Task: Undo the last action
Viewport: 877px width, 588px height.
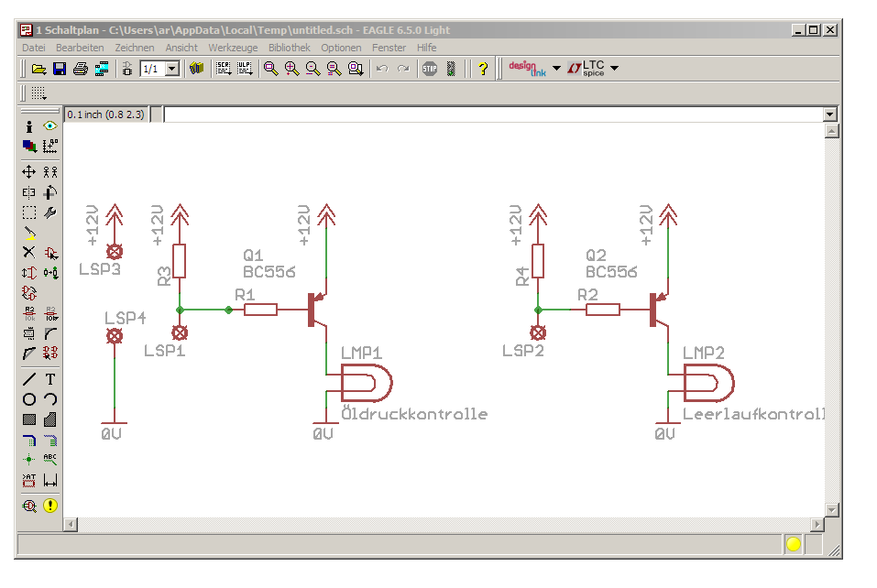Action: pyautogui.click(x=382, y=69)
